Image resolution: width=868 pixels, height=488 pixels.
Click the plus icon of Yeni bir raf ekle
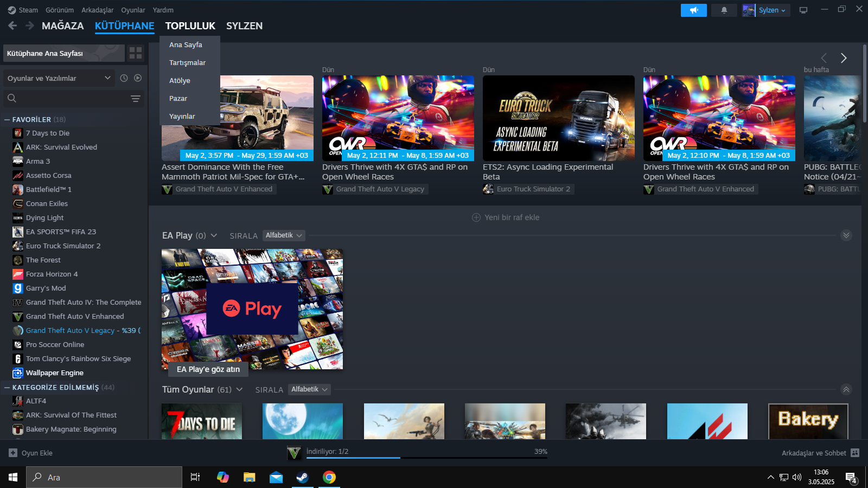click(476, 217)
